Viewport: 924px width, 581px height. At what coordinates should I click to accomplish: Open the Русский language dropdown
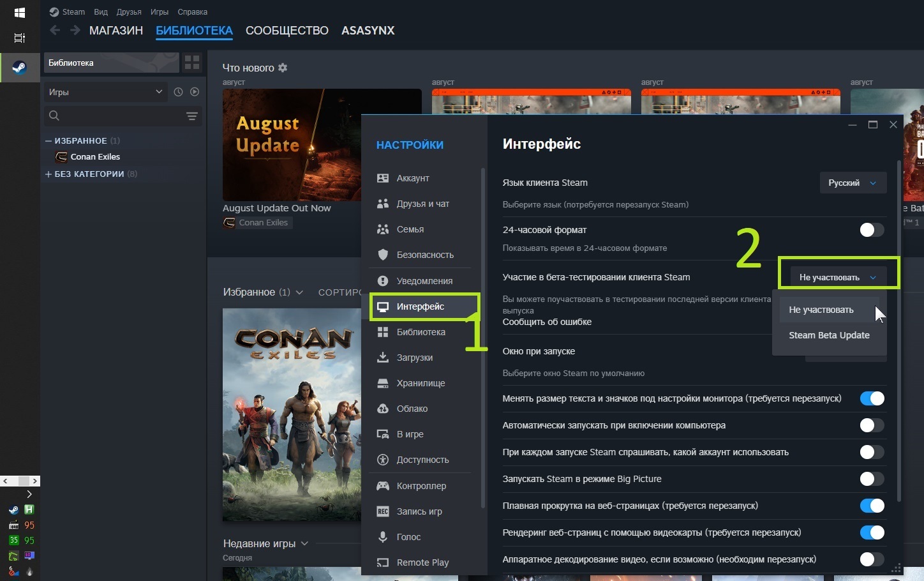(853, 183)
